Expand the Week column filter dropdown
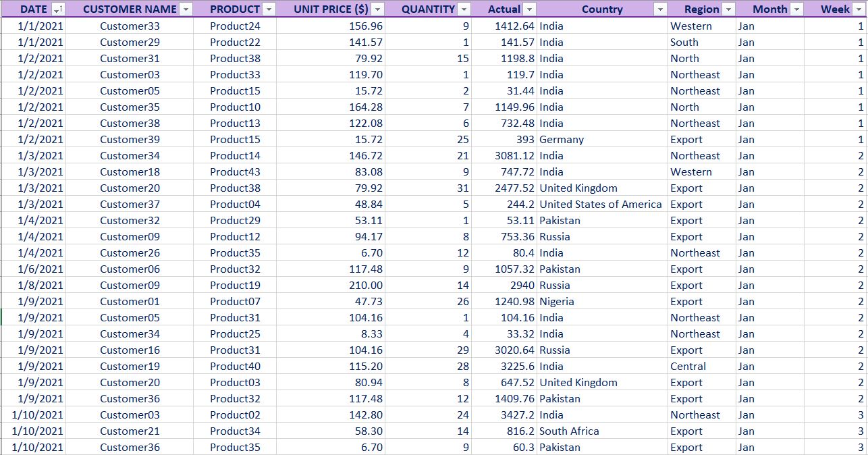The height and width of the screenshot is (455, 868). point(857,9)
